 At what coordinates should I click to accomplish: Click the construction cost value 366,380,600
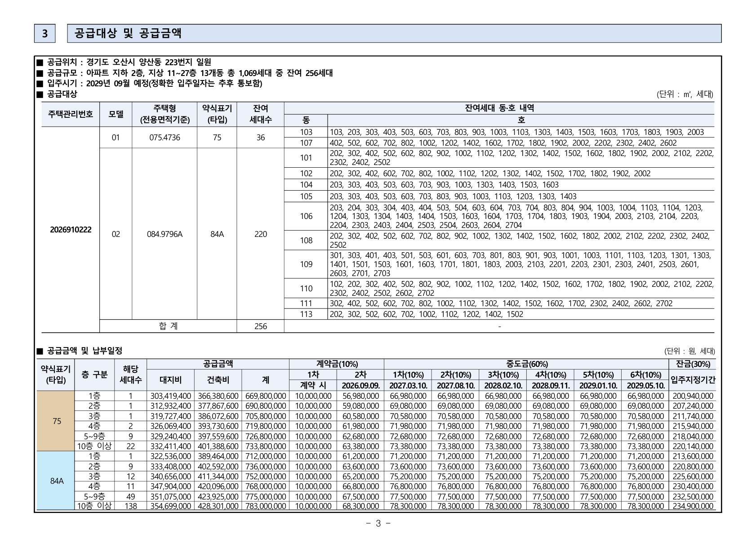[218, 396]
